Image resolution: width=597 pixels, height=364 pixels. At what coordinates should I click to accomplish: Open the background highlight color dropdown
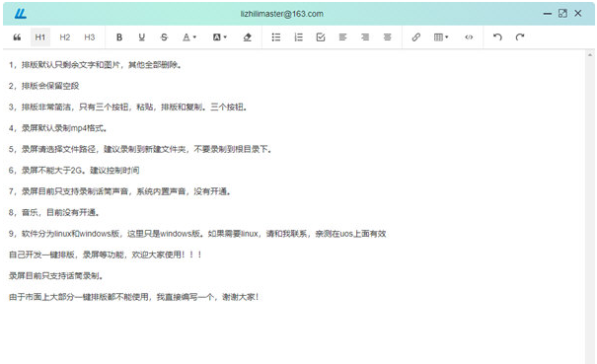pyautogui.click(x=219, y=36)
